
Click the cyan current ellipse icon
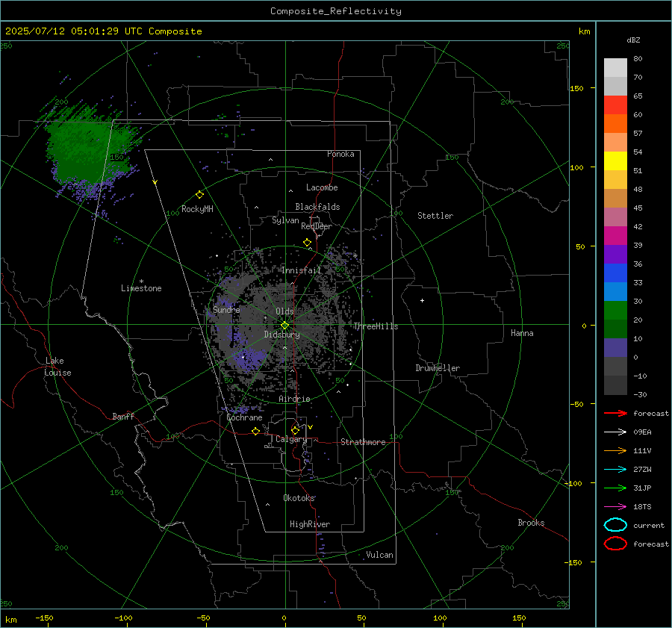pyautogui.click(x=615, y=525)
